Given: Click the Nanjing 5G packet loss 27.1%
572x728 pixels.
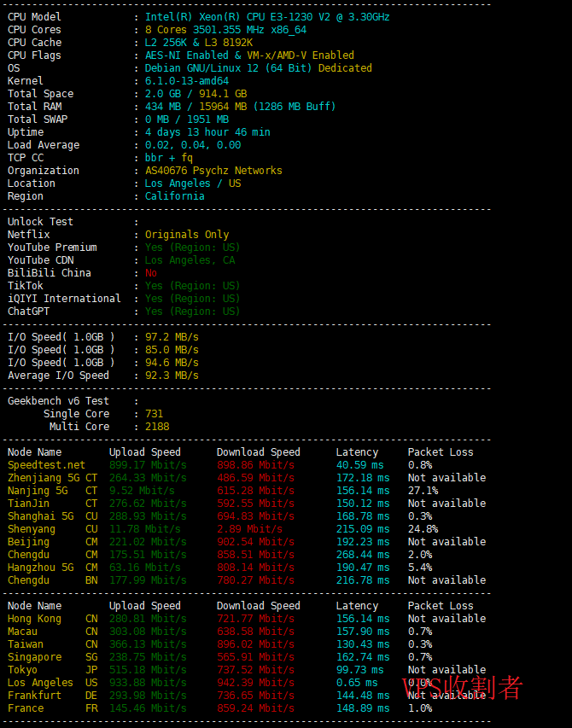Looking at the screenshot, I should [x=423, y=491].
